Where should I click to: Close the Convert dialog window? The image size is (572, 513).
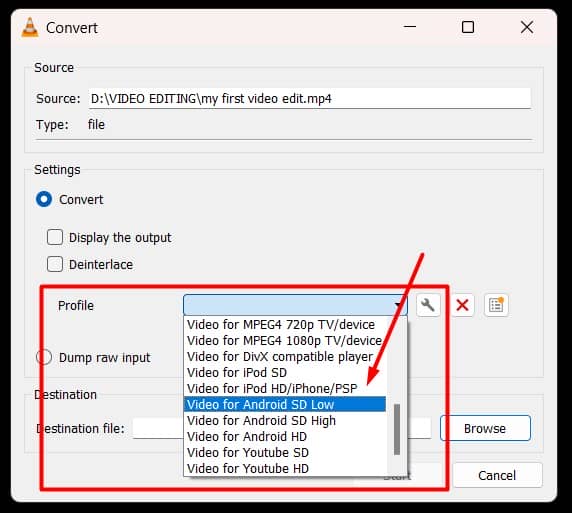point(527,27)
